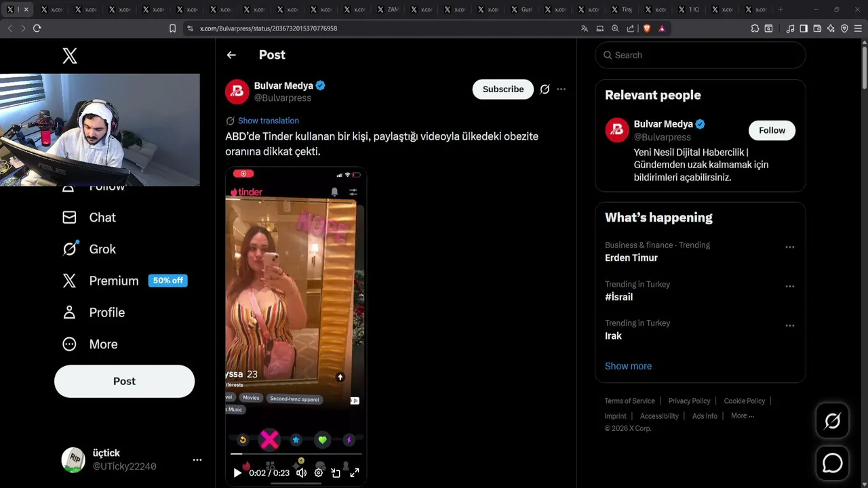The width and height of the screenshot is (868, 488).
Task: Open Bulvar Medya name in Relevant people
Action: (663, 124)
